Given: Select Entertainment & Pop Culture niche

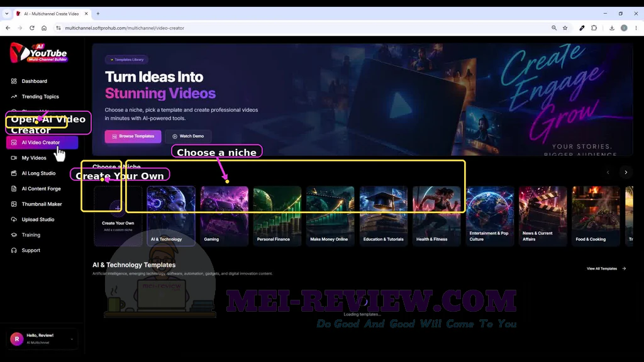Looking at the screenshot, I should [489, 216].
